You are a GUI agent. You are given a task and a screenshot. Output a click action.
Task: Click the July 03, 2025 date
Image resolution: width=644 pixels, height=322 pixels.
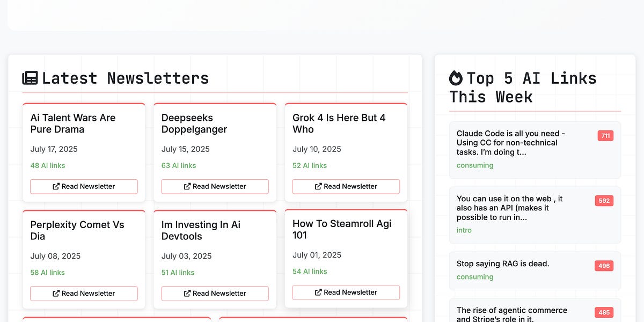(186, 256)
